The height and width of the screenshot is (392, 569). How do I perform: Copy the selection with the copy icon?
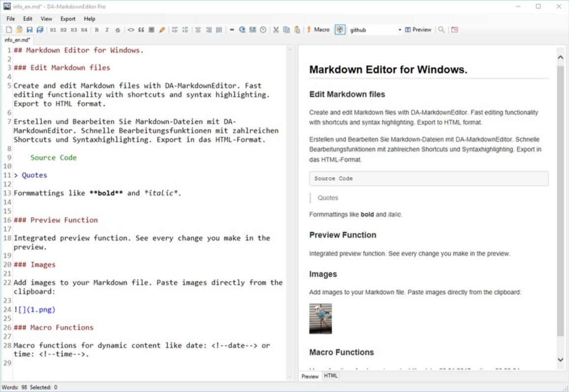[286, 30]
